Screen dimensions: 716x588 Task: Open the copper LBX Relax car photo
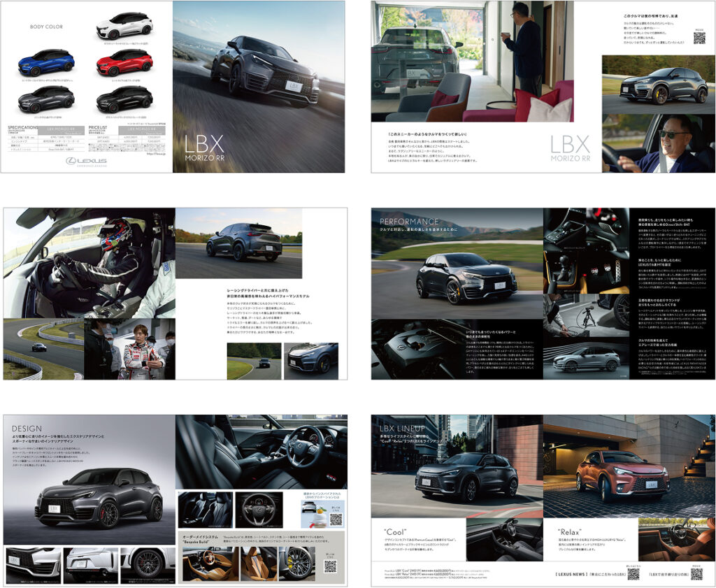[x=629, y=466]
